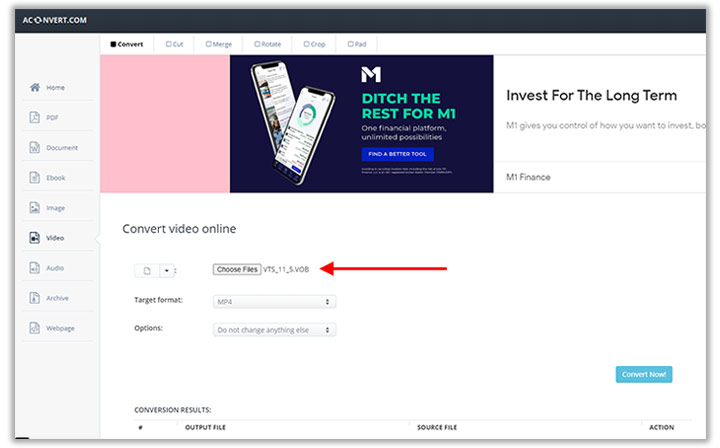Image resolution: width=720 pixels, height=448 pixels.
Task: Click the Image icon in sidebar
Action: 35,207
